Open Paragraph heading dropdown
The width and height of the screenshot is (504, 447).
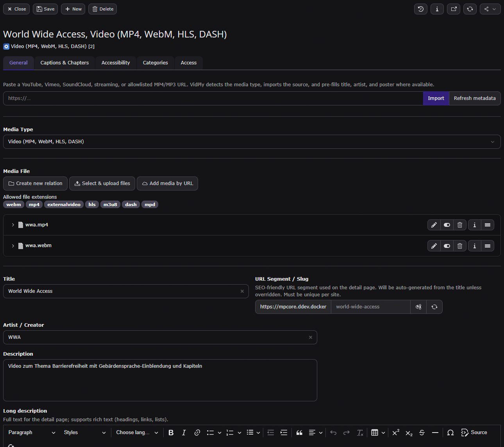(32, 433)
